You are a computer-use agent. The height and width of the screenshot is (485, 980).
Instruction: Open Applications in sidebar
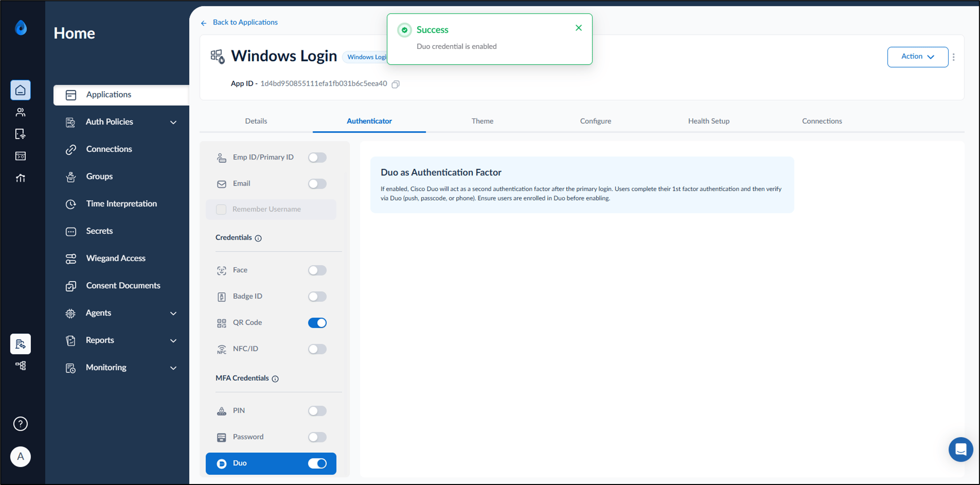(121, 95)
